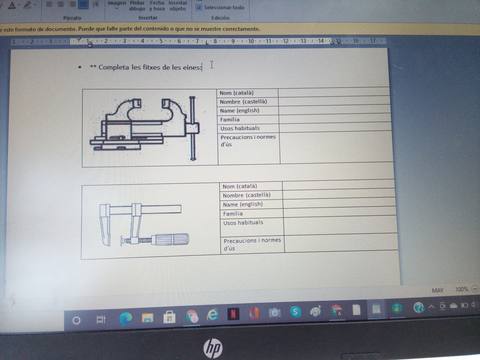The image size is (480, 360).
Task: Click the text highlight color pen
Action: coord(28,5)
